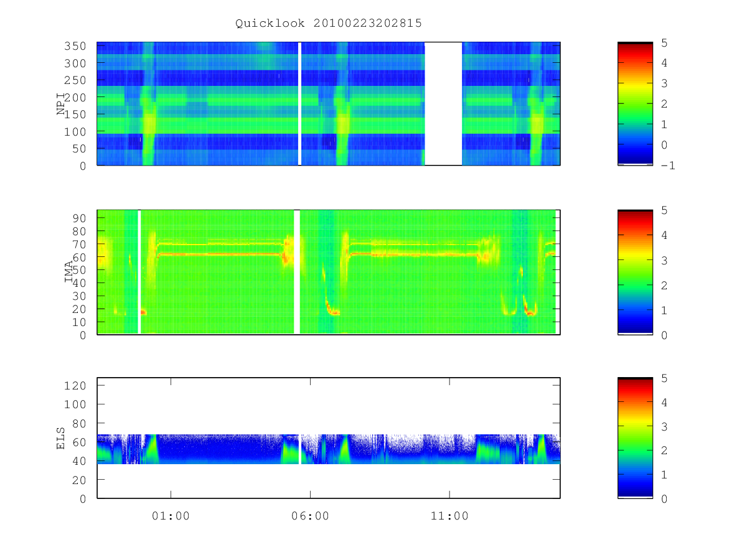The height and width of the screenshot is (560, 747).
Task: Select the 350 tick on NPI axis
Action: click(x=77, y=46)
